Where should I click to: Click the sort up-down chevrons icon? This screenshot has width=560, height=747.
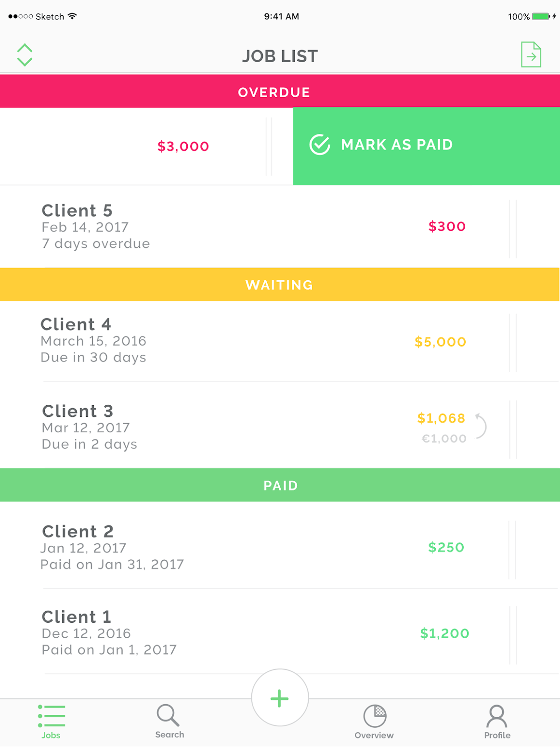click(25, 55)
